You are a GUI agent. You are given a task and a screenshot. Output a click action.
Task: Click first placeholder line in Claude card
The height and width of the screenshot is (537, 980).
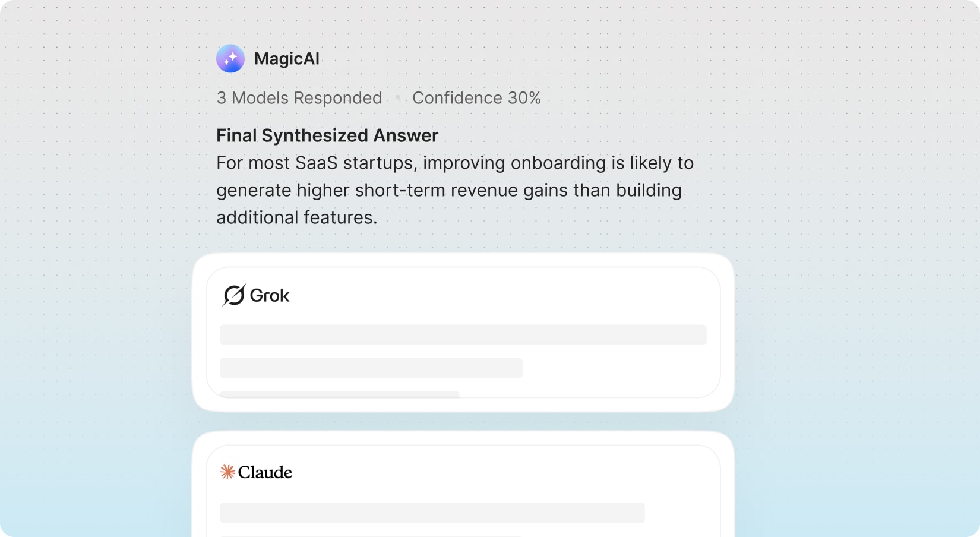coord(432,513)
